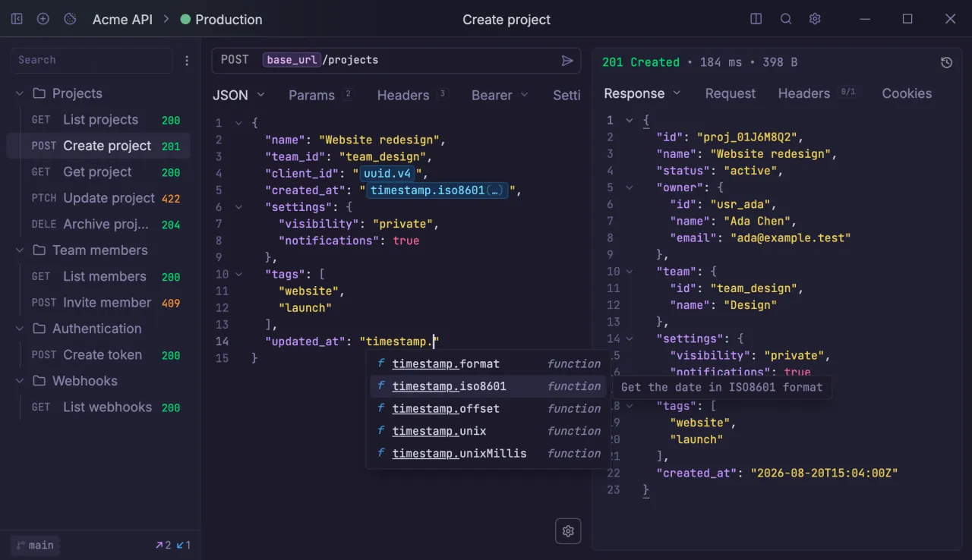
Task: Open the response Headers tab with 0/1 badge
Action: point(817,93)
